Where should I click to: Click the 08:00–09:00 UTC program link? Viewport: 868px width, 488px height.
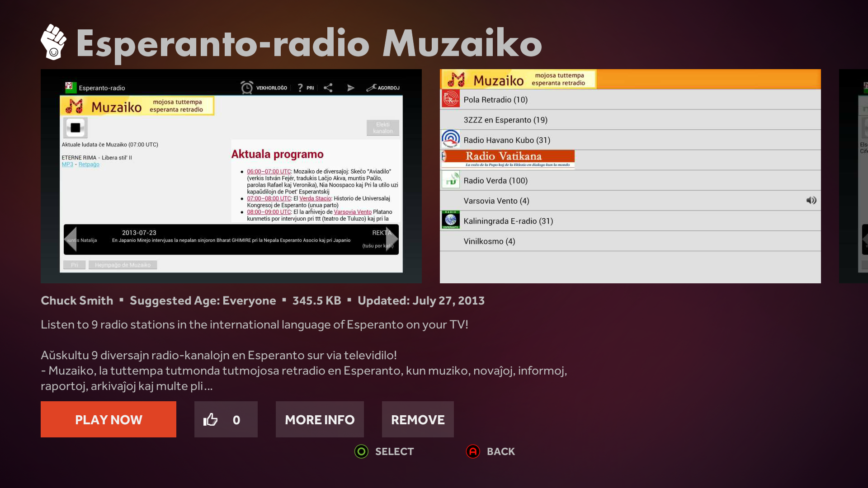(269, 212)
